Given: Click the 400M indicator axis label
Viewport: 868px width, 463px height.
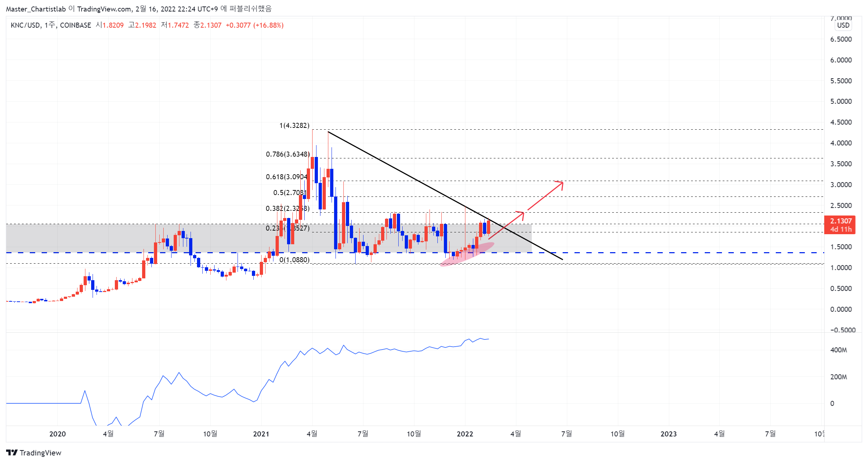Looking at the screenshot, I should [839, 350].
